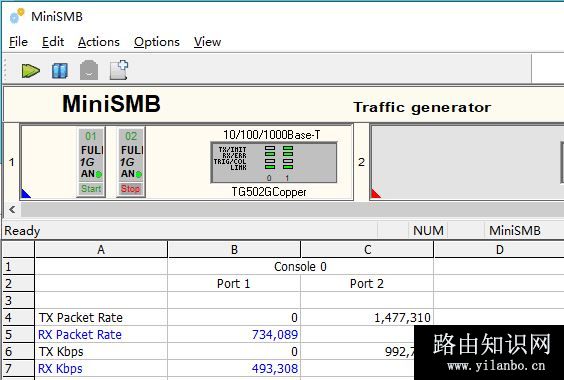Click the 10/100/1000Base-T module label

tap(272, 135)
